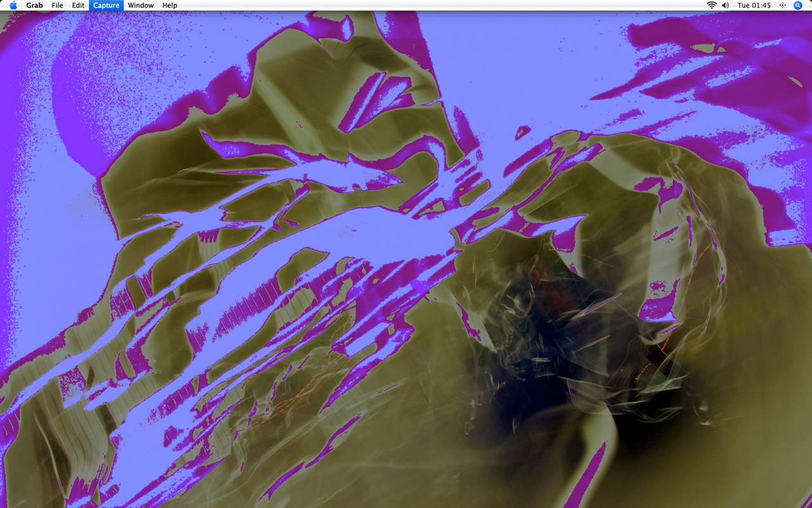The height and width of the screenshot is (508, 812).
Task: Open the File menu
Action: tap(57, 5)
